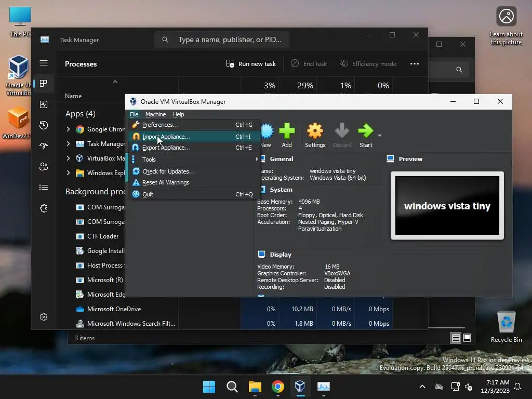The height and width of the screenshot is (399, 532).
Task: Open Google Chrome from taskbar
Action: [278, 387]
